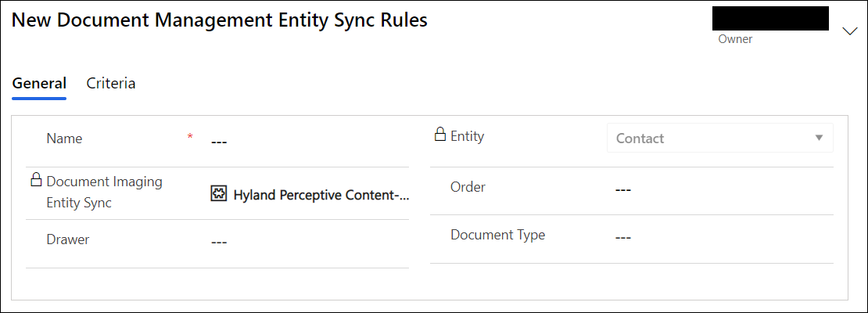This screenshot has height=313, width=868.
Task: Click the Drawer label
Action: point(67,239)
